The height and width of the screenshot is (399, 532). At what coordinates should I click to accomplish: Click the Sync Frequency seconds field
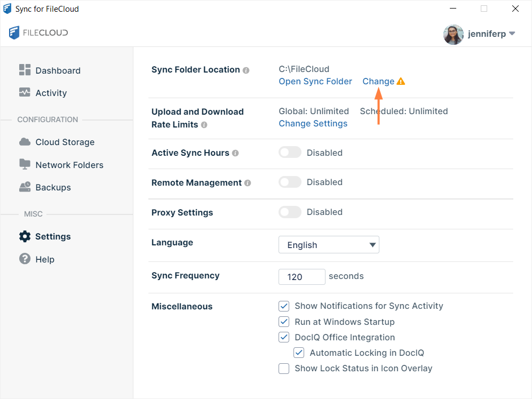301,277
